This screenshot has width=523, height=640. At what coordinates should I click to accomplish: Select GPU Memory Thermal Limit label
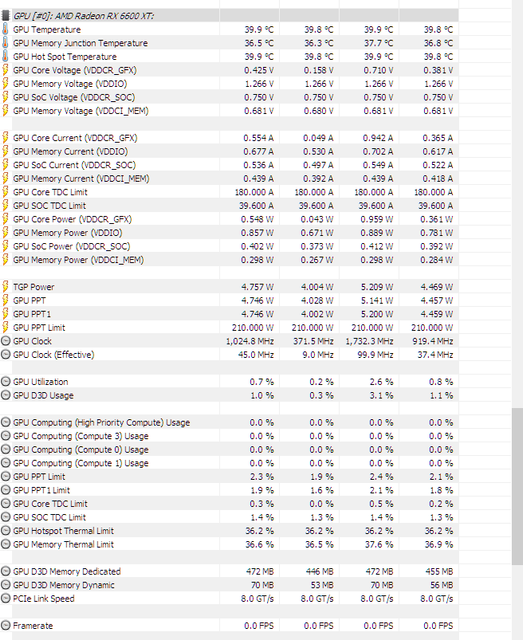pos(63,544)
